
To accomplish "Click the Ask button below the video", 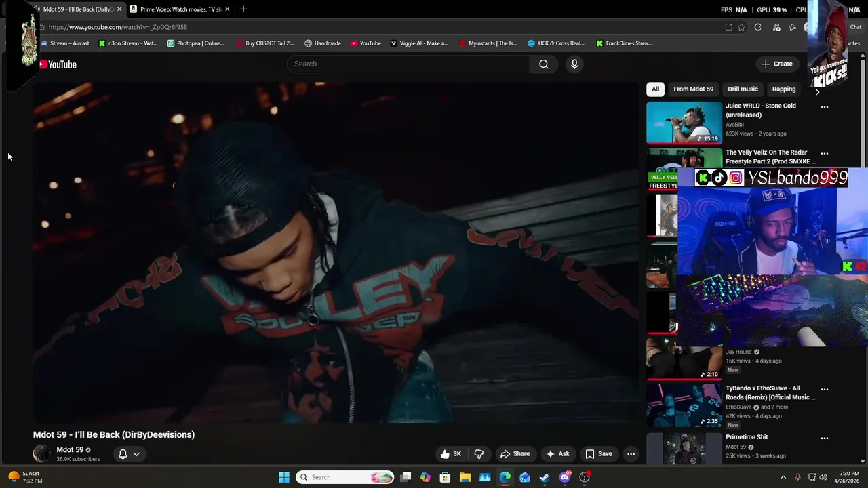I will 558,454.
